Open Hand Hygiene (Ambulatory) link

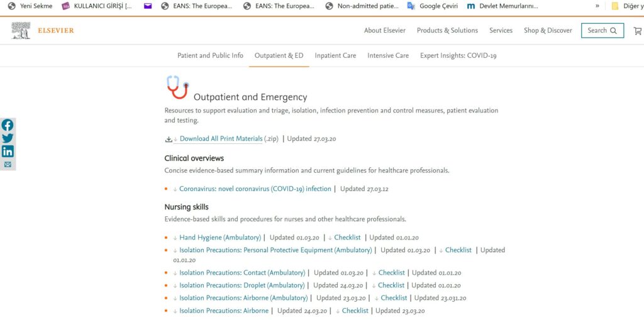(x=220, y=238)
